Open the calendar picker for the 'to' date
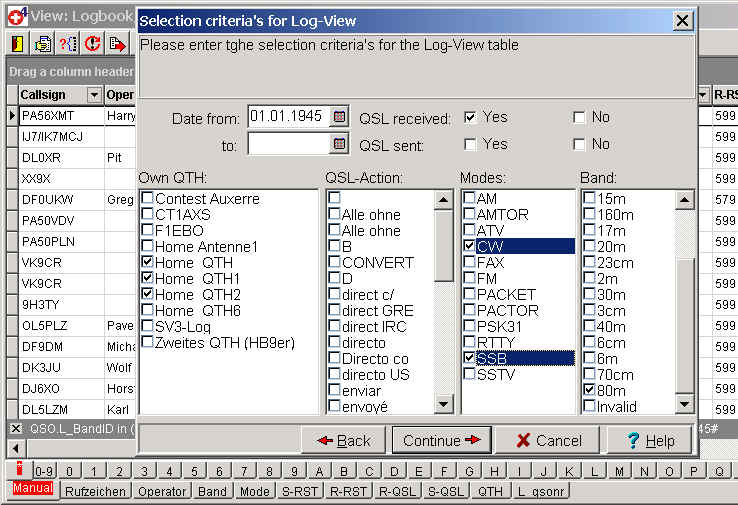The height and width of the screenshot is (505, 738). (339, 145)
